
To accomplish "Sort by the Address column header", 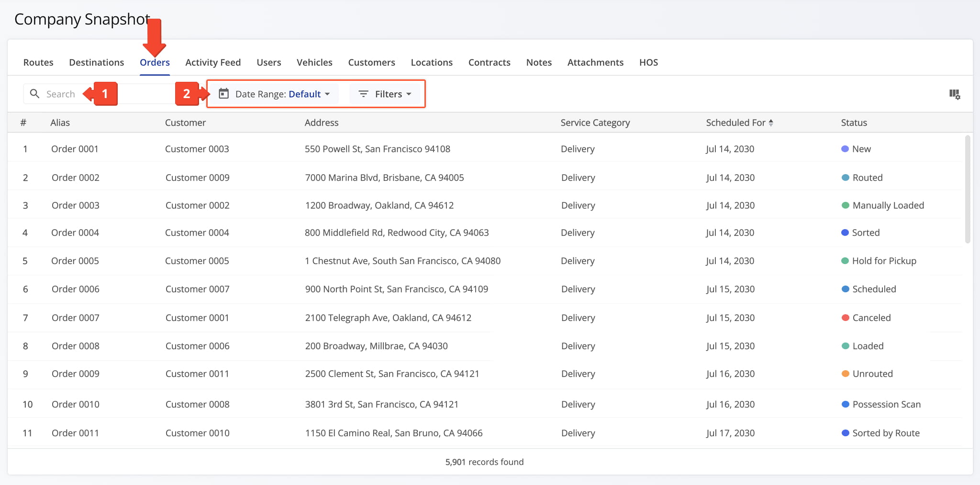I will 322,122.
